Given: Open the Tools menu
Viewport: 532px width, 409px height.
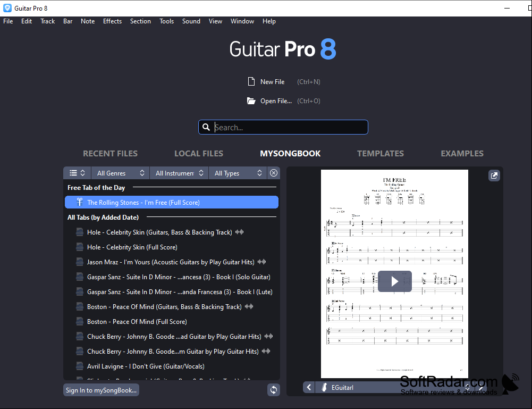Looking at the screenshot, I should 166,21.
